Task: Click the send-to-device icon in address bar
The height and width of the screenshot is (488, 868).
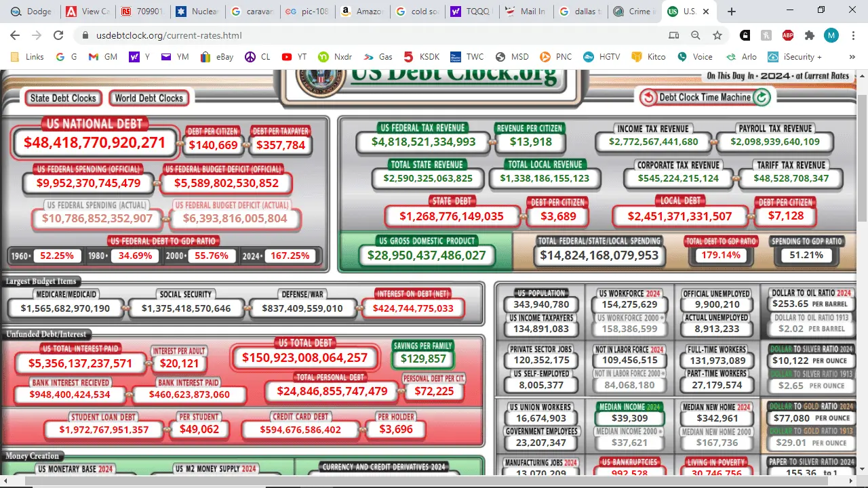Action: tap(673, 35)
